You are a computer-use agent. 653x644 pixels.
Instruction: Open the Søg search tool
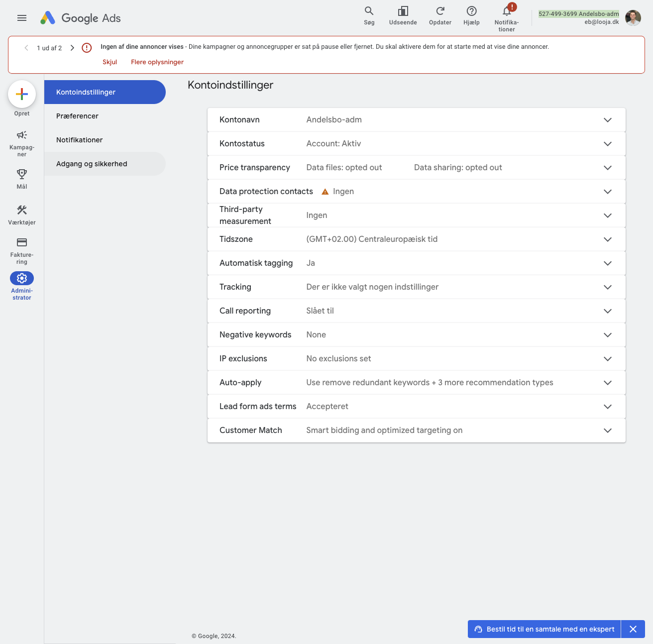coord(369,16)
